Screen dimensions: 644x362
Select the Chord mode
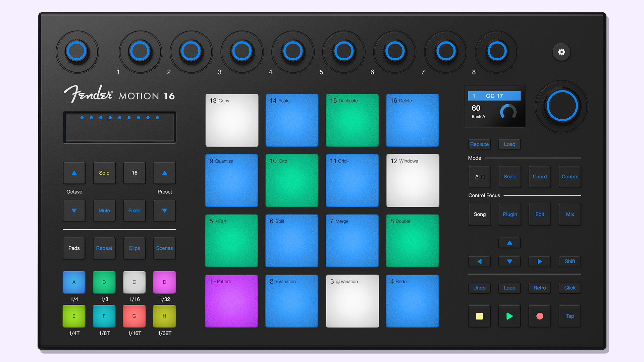click(540, 177)
